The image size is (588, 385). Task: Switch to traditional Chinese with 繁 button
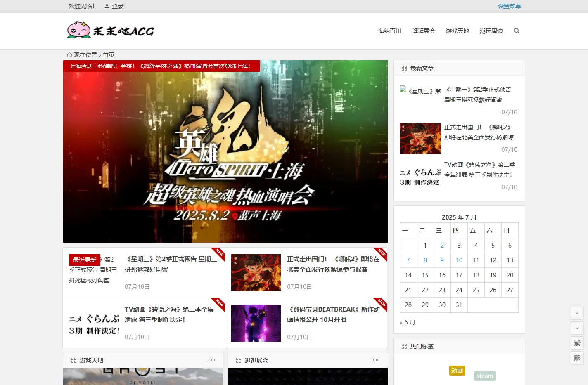[x=577, y=343]
